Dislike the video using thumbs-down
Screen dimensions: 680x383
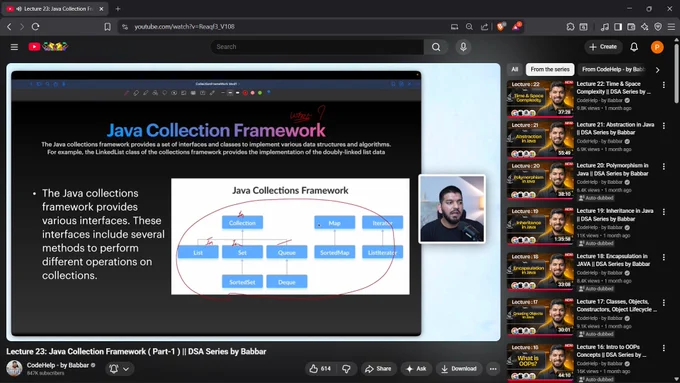[x=346, y=369]
